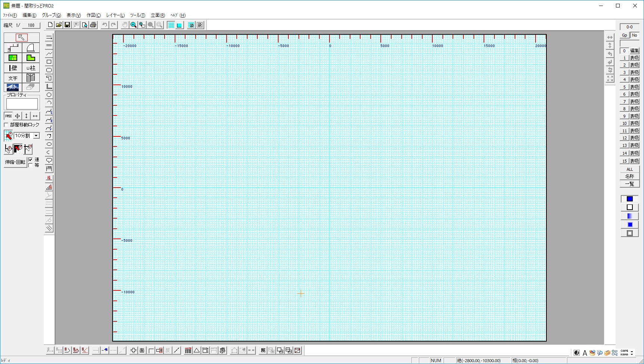Click the No tab button
This screenshot has height=364, width=644.
(x=635, y=35)
